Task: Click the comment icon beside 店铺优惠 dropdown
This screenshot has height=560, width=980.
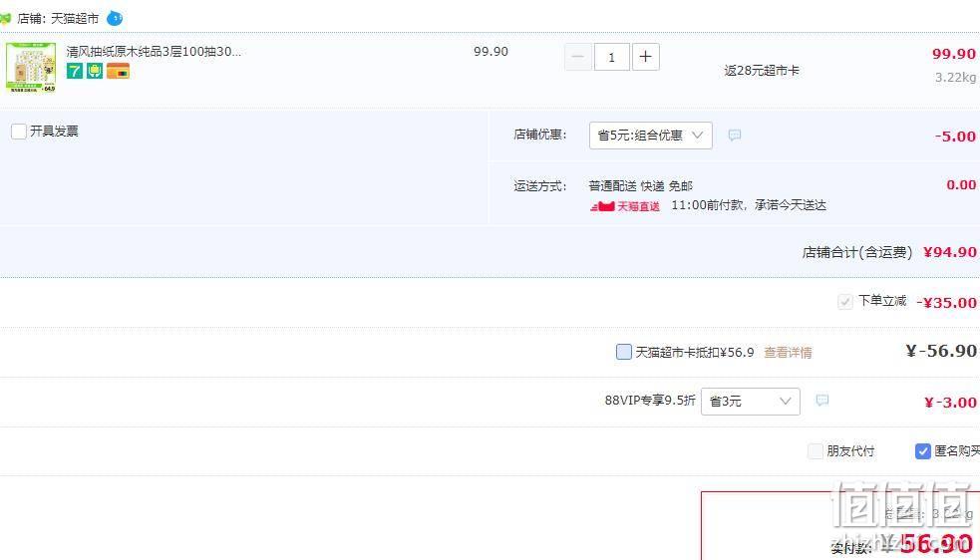Action: [735, 135]
